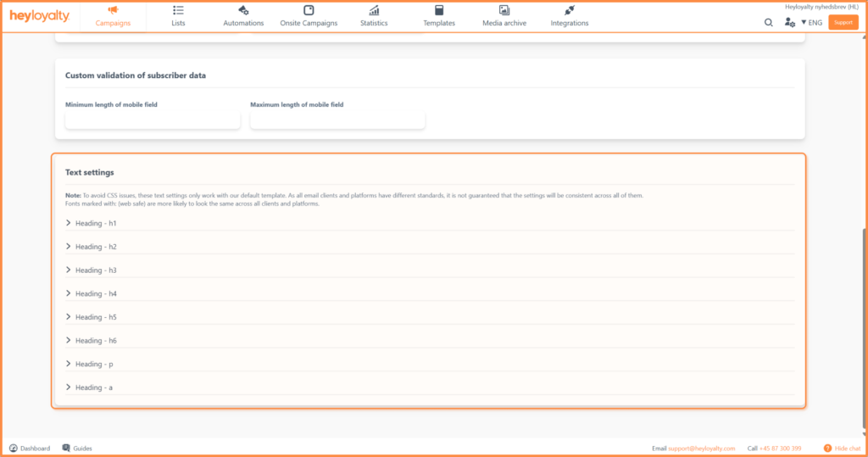
Task: Open the Media archive image icon
Action: tap(504, 10)
